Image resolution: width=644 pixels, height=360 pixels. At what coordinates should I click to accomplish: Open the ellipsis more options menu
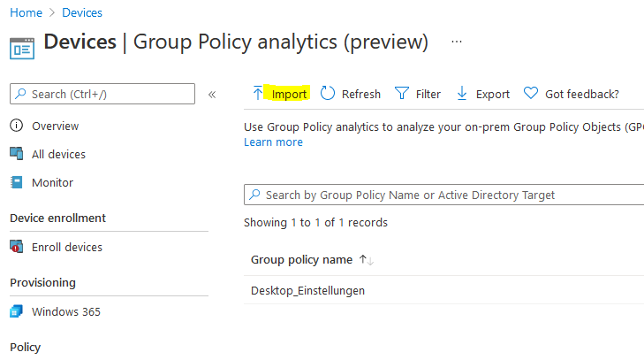tap(457, 42)
